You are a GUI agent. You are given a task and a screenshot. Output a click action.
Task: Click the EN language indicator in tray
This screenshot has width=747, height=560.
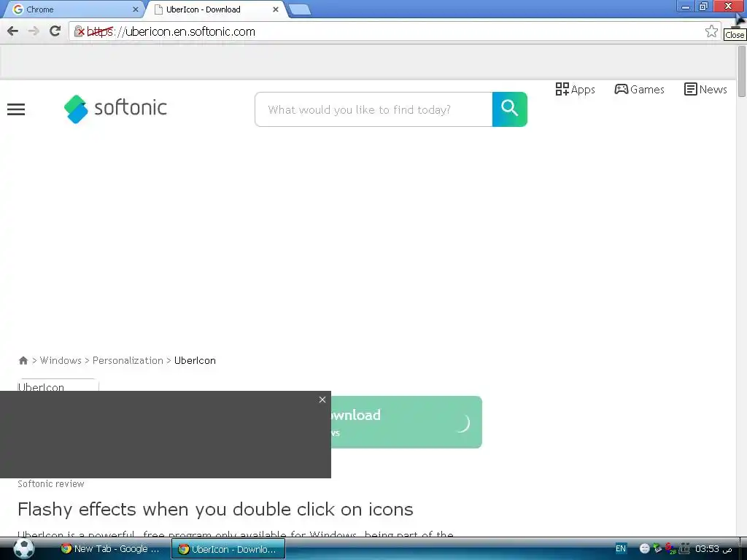[621, 548]
